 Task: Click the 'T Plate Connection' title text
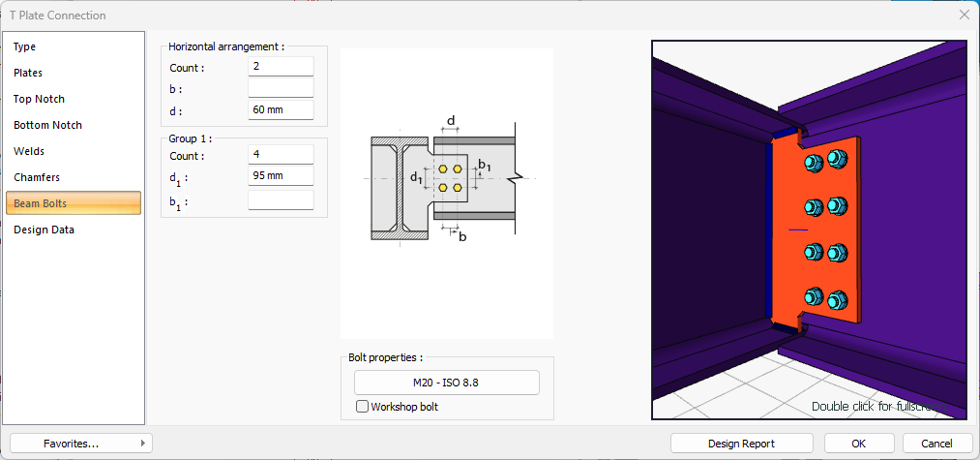pyautogui.click(x=57, y=15)
